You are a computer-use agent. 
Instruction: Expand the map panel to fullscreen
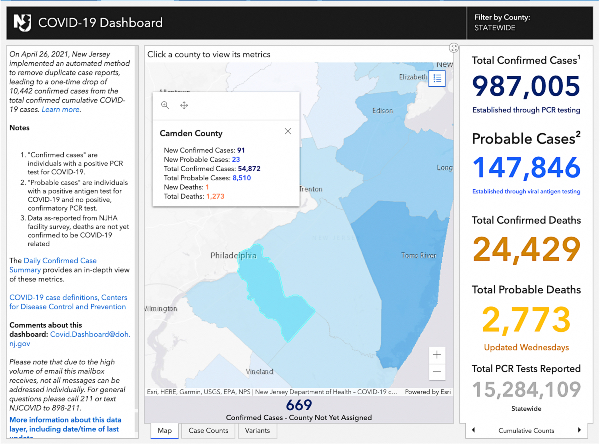454,47
